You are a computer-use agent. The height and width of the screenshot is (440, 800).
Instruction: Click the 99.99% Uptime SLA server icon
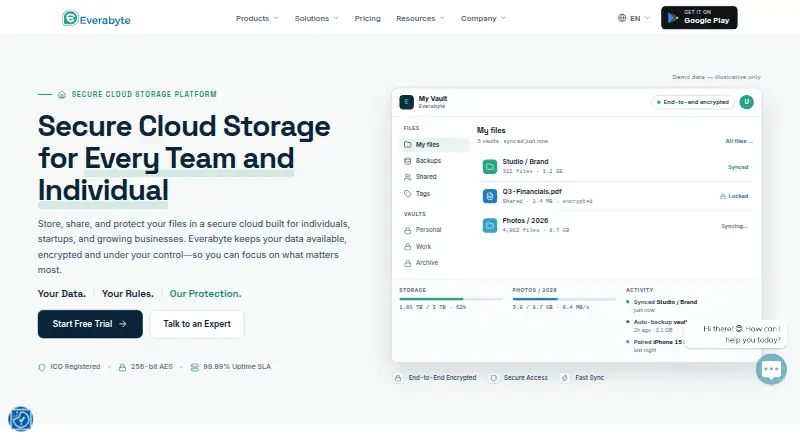pyautogui.click(x=194, y=367)
